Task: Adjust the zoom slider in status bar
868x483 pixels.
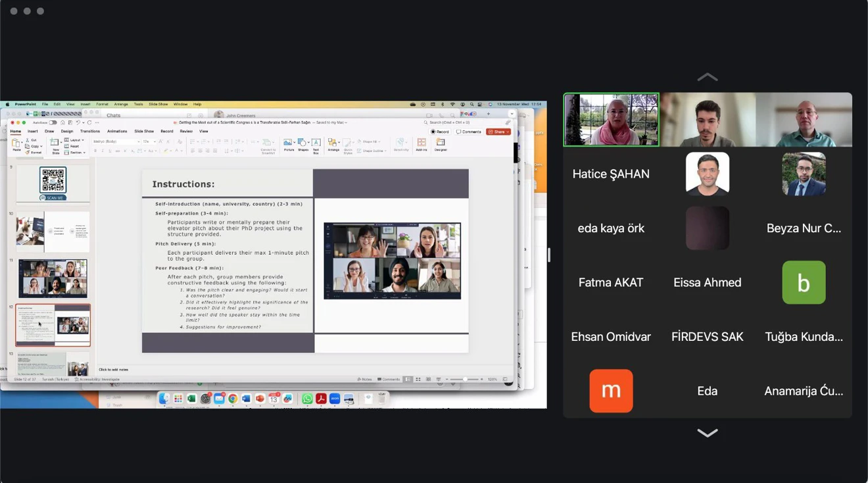Action: point(465,379)
